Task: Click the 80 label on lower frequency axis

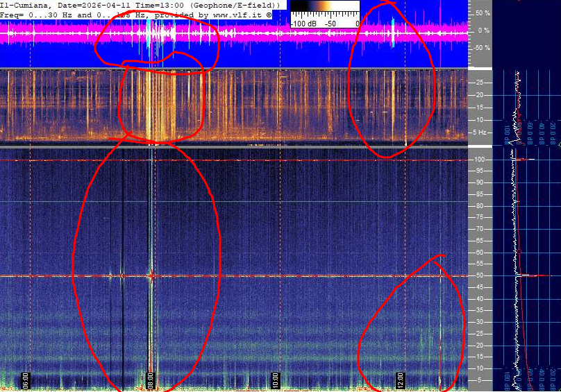Action: 479,206
